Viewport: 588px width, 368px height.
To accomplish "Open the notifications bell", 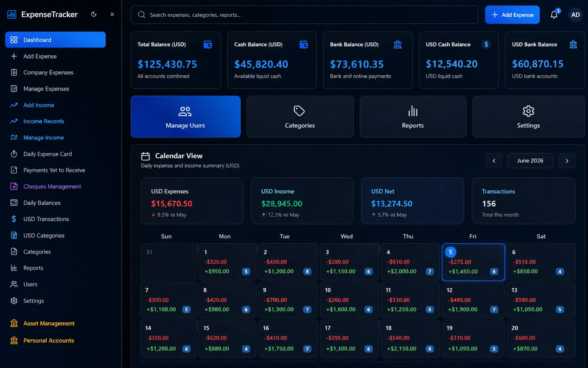I will pos(554,15).
